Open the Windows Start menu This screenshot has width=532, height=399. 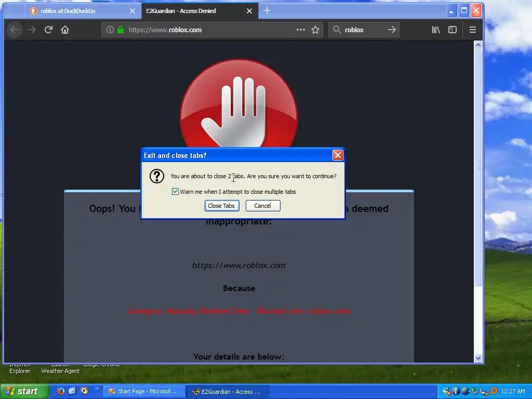click(x=24, y=392)
